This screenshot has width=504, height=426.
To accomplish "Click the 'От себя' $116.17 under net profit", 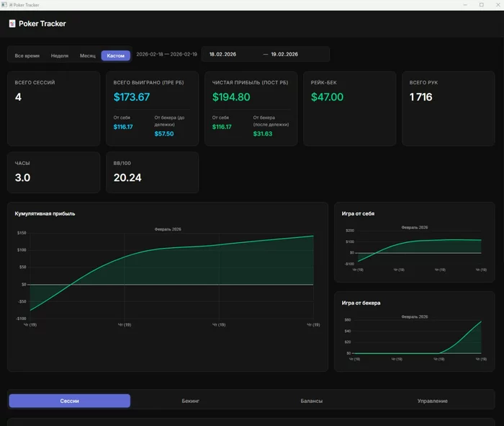I will (x=222, y=127).
